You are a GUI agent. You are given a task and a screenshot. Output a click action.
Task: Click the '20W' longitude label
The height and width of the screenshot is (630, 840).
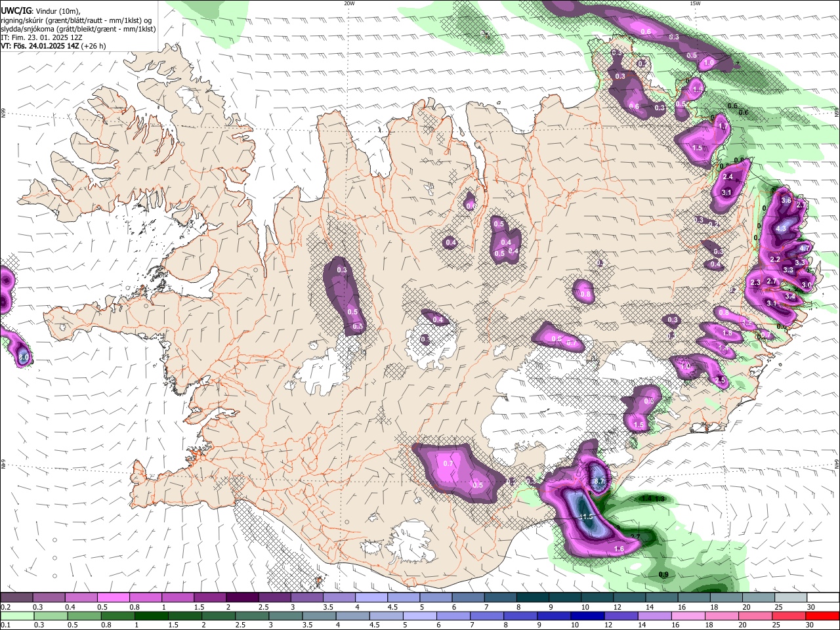[349, 3]
